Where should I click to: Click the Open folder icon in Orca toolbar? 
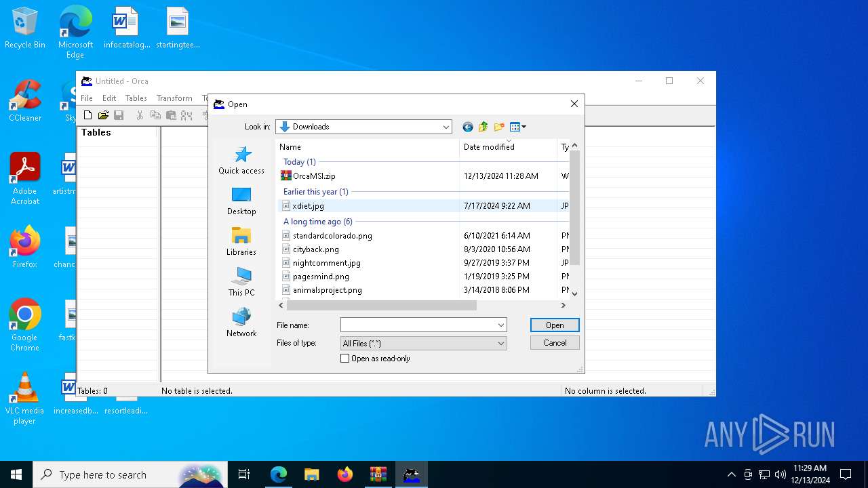click(103, 115)
